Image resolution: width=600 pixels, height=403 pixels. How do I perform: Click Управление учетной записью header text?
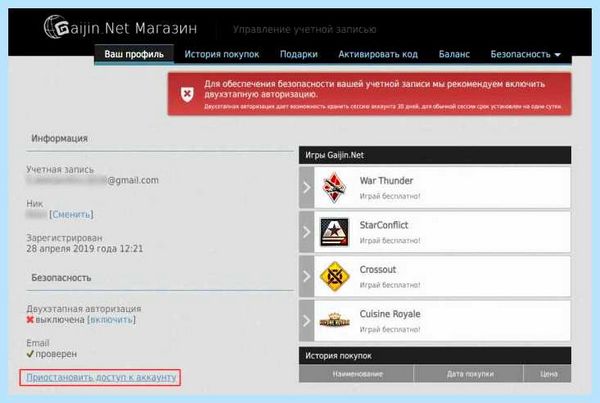coord(305,29)
